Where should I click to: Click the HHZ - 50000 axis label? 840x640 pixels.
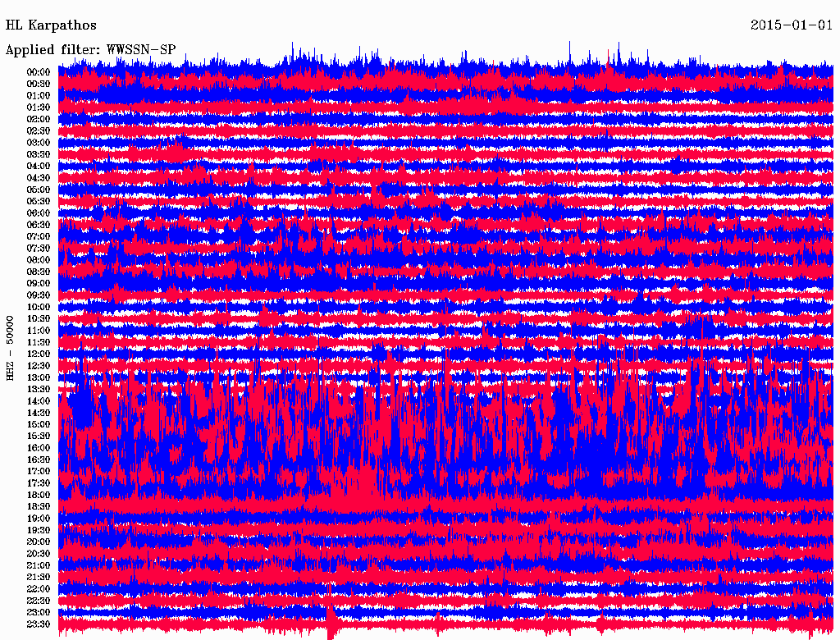click(x=11, y=347)
